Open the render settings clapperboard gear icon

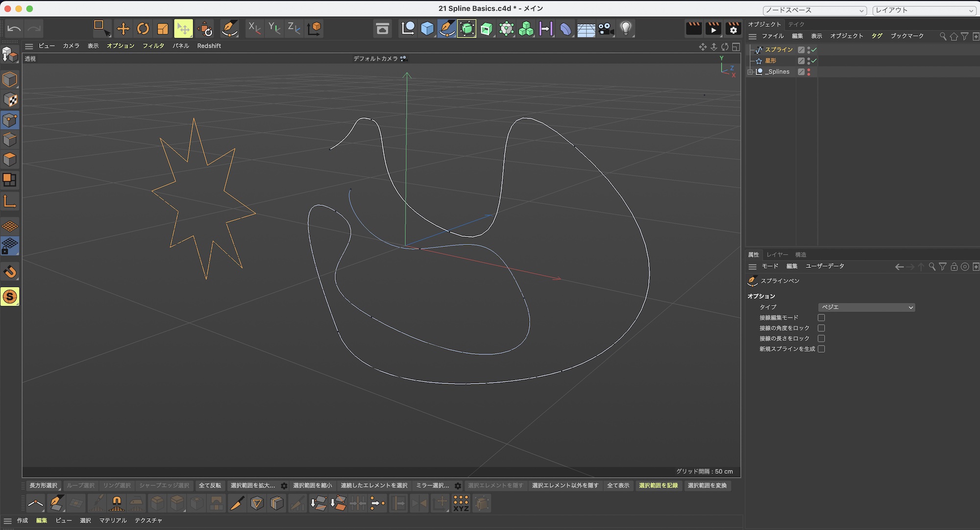pyautogui.click(x=733, y=29)
